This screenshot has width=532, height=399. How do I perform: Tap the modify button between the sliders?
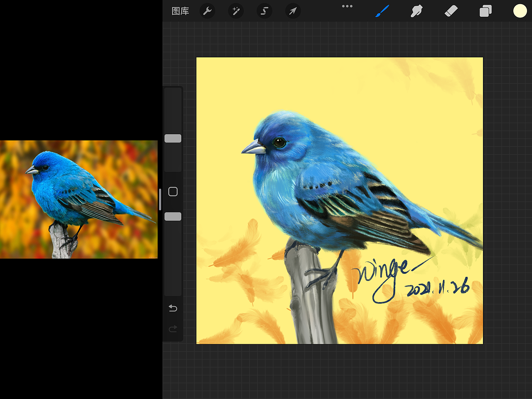pyautogui.click(x=173, y=192)
